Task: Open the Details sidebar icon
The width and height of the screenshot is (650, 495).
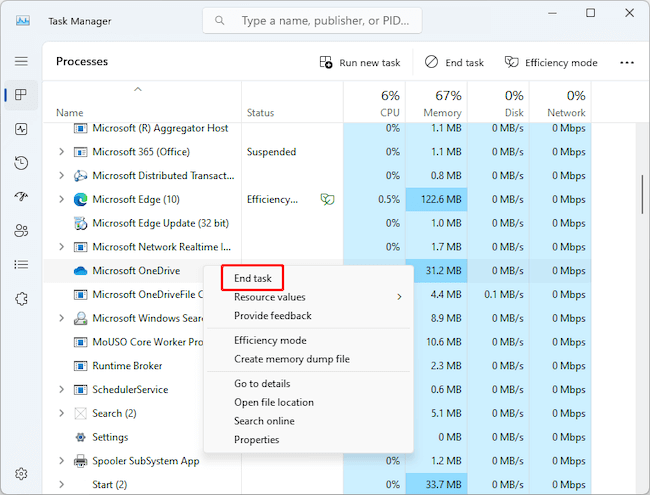Action: click(x=21, y=264)
